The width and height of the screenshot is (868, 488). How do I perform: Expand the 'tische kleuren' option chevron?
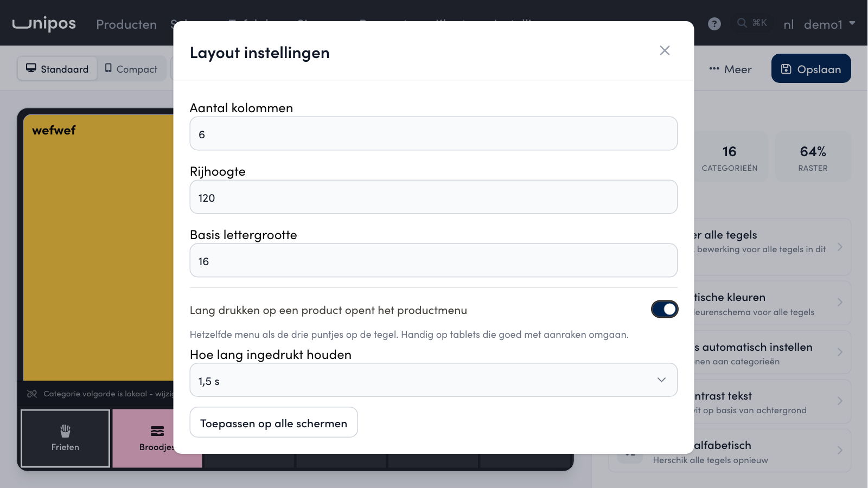click(x=840, y=303)
